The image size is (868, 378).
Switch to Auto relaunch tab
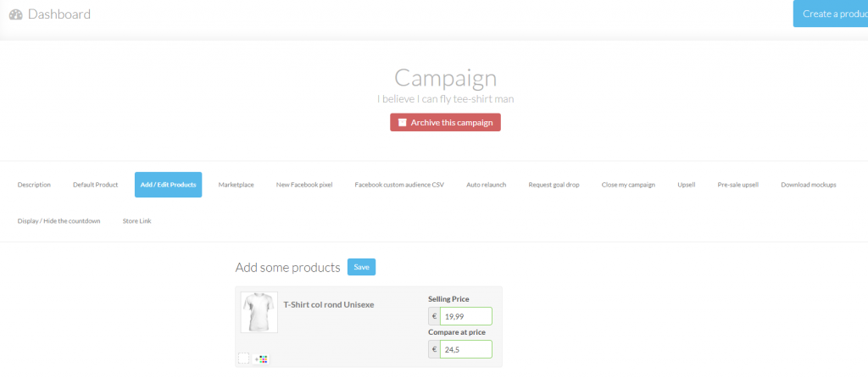486,185
